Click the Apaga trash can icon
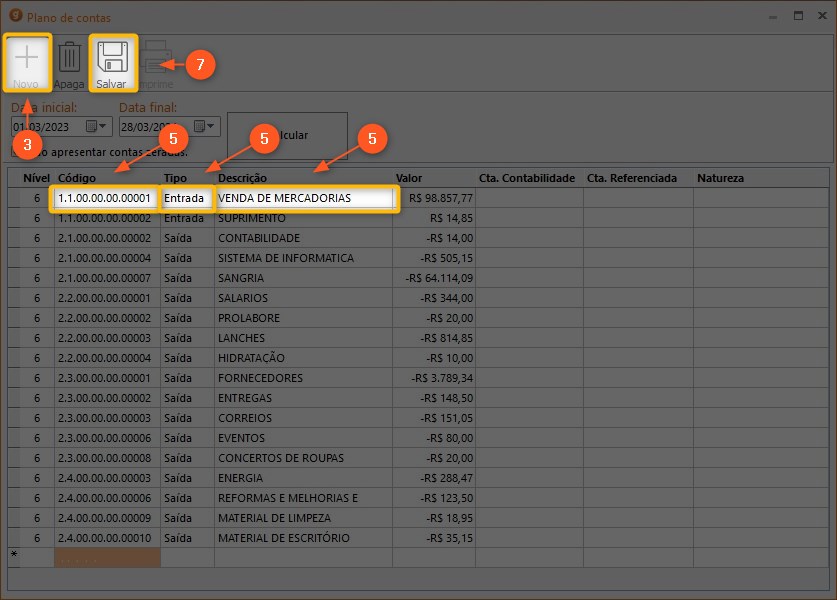This screenshot has width=837, height=600. 70,58
